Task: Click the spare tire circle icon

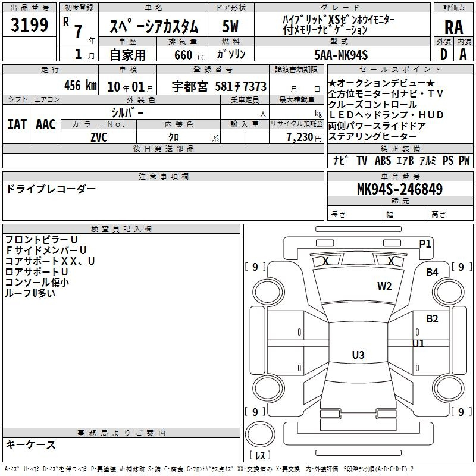Action: [260, 434]
